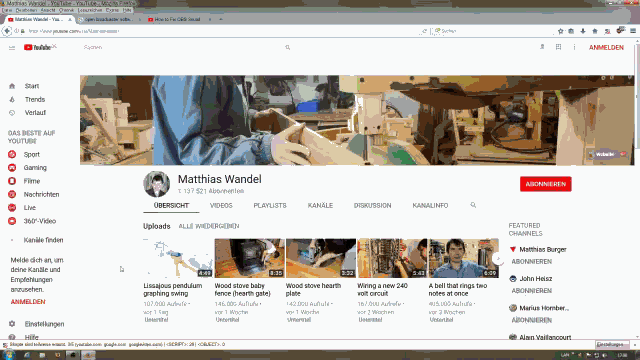Screen dimensions: 640x360
Task: Switch to the PLAYLISTS tab
Action: click(270, 205)
